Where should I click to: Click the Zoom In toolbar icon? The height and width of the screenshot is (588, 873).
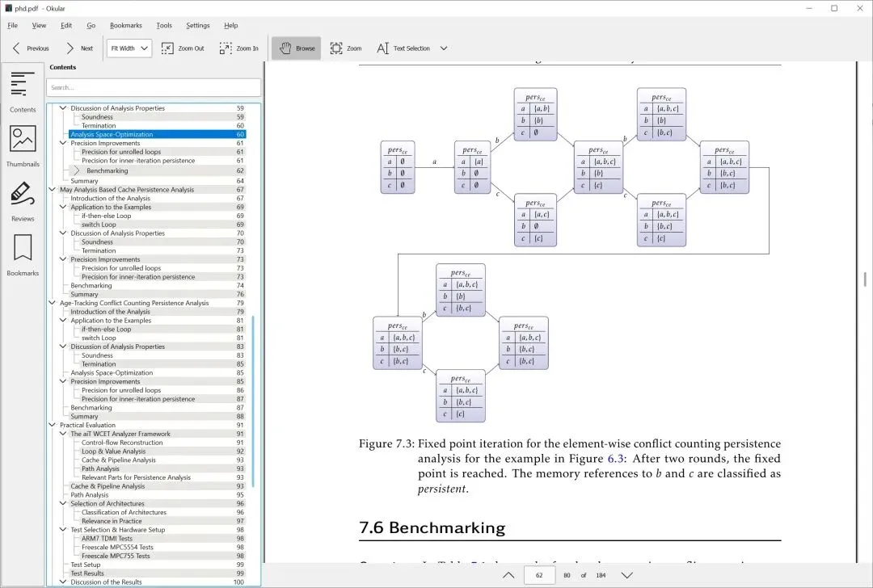pyautogui.click(x=238, y=48)
